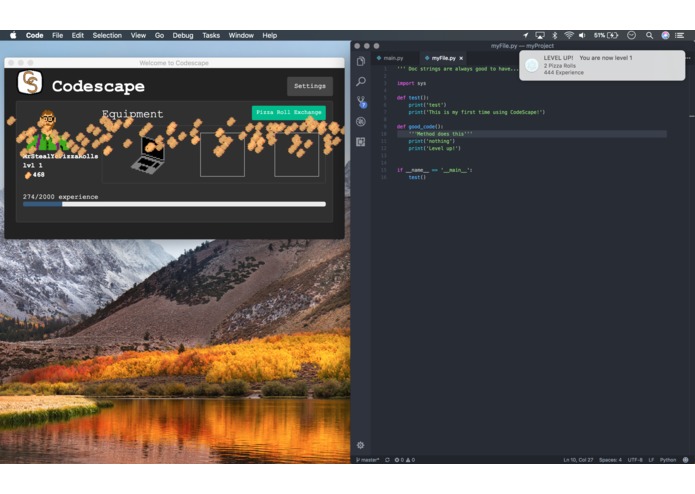The height and width of the screenshot is (494, 695).
Task: Click the middle empty equipment slot
Action: (x=222, y=155)
